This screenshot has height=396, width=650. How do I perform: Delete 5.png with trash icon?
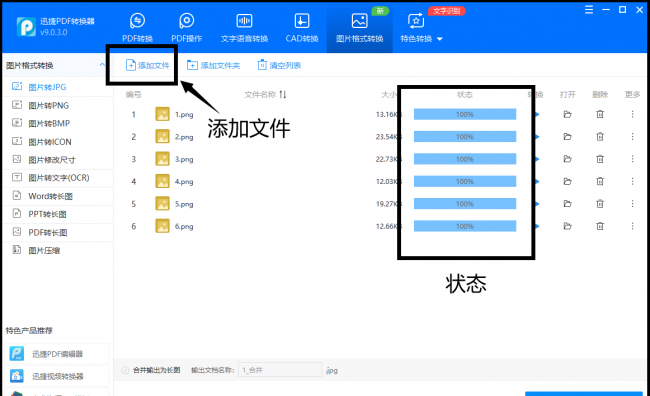[600, 204]
